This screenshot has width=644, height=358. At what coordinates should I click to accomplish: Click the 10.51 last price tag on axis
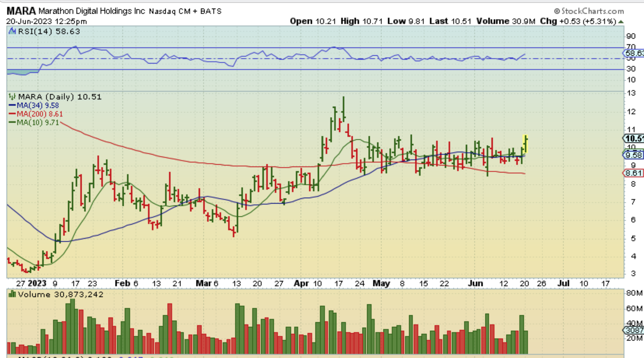pyautogui.click(x=633, y=139)
